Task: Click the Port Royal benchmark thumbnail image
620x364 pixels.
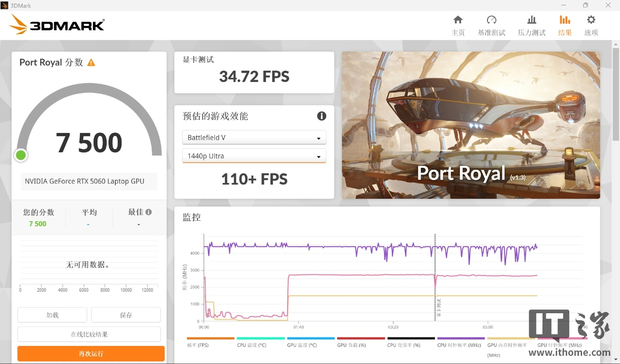Action: point(471,125)
